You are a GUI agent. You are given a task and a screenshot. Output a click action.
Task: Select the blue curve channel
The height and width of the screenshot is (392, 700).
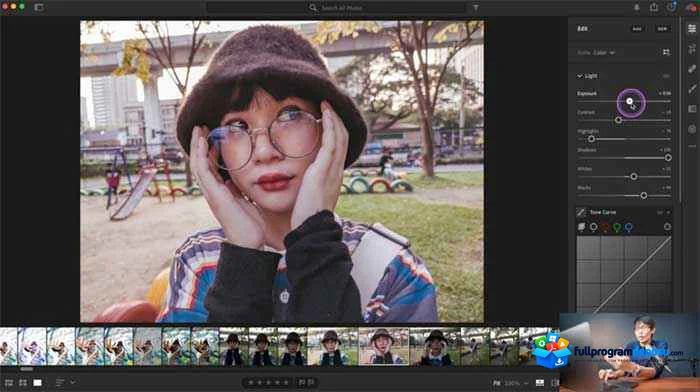tap(629, 227)
